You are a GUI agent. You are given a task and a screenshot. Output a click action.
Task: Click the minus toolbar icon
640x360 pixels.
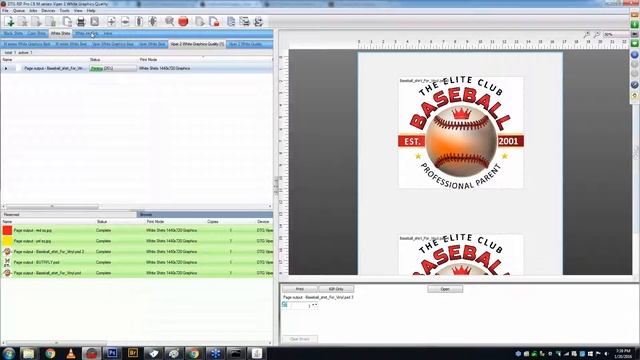tap(125, 22)
